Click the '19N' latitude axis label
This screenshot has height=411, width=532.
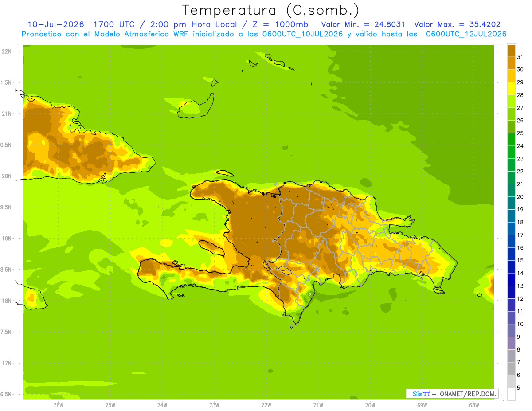coord(7,238)
